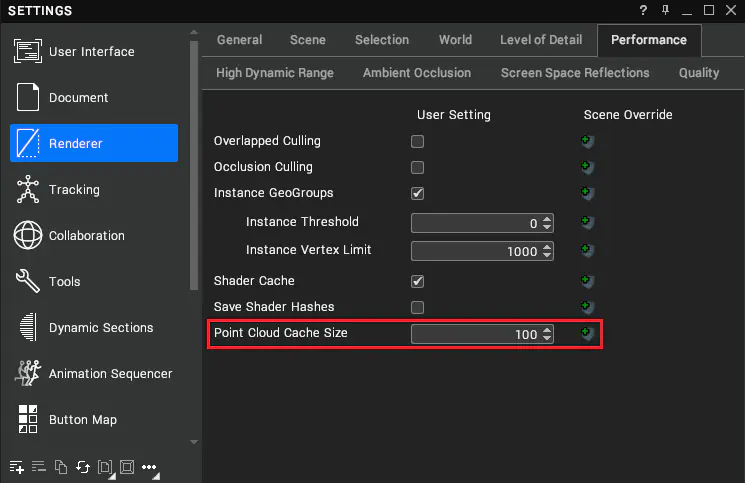745x483 pixels.
Task: Select the Performance tab
Action: tap(649, 40)
